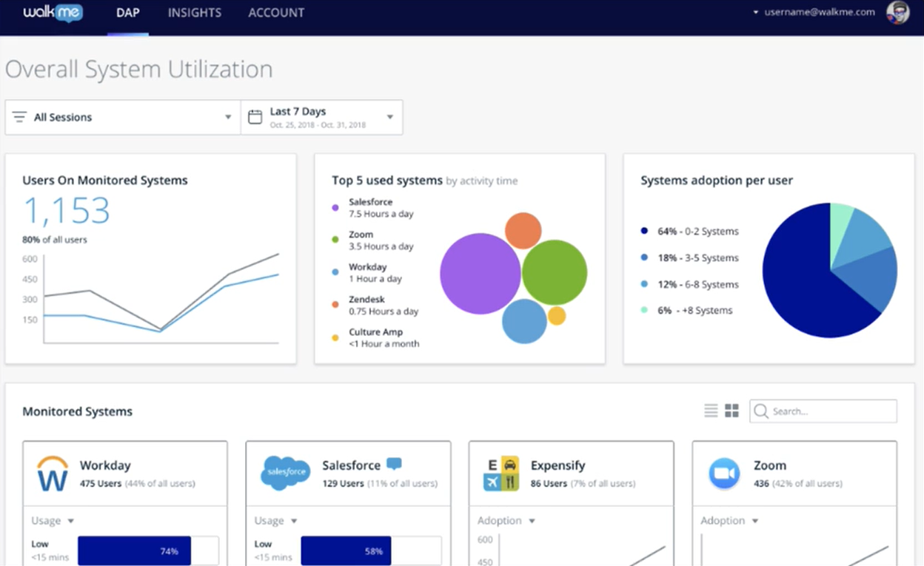This screenshot has width=924, height=566.
Task: Open the Last 7 Days date dropdown
Action: (322, 117)
